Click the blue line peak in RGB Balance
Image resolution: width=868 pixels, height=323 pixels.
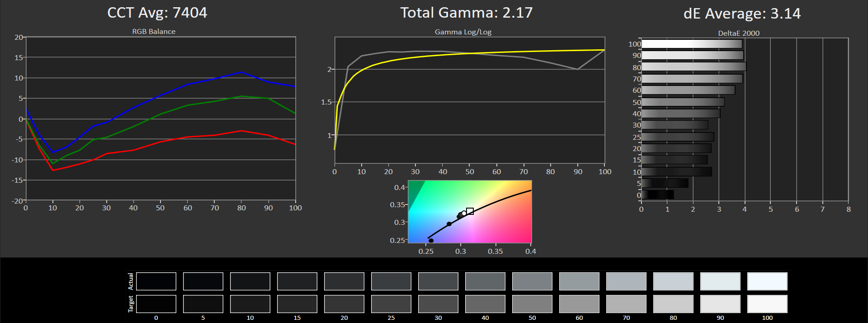click(x=241, y=72)
